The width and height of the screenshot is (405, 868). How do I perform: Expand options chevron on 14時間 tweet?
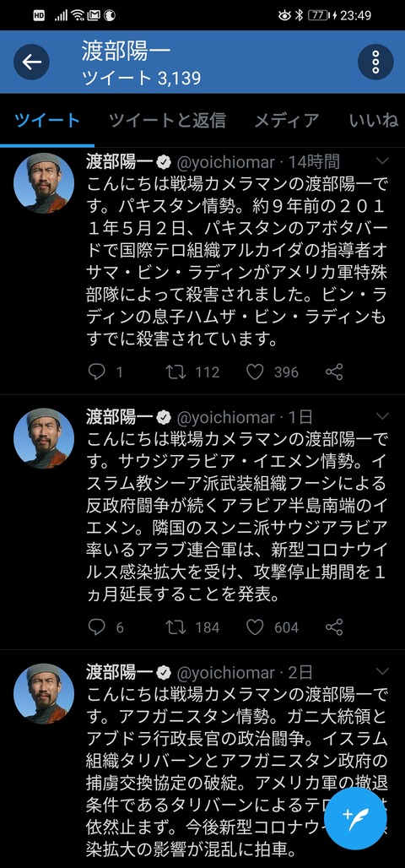[x=382, y=161]
